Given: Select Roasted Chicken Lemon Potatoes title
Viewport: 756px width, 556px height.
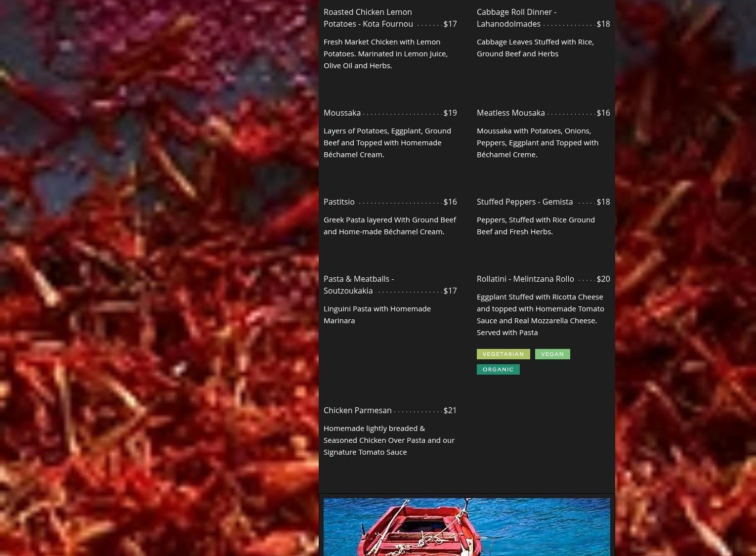Looking at the screenshot, I should point(368,18).
